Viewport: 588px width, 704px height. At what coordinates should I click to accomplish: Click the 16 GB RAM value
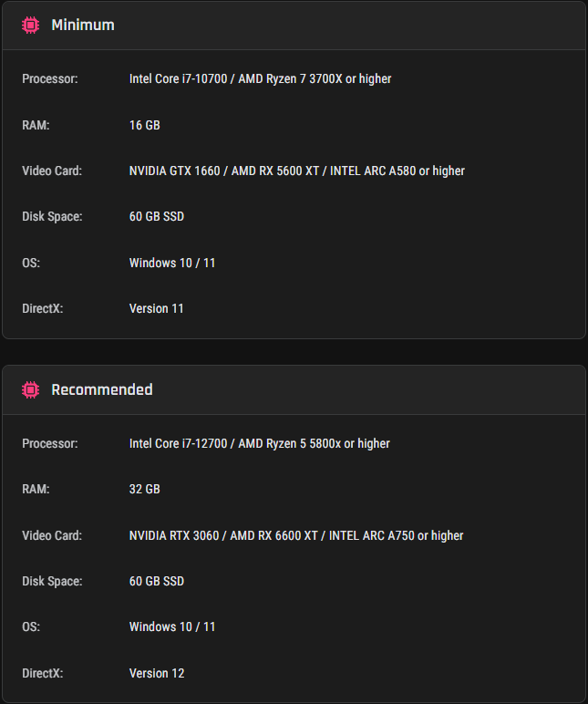tap(145, 125)
